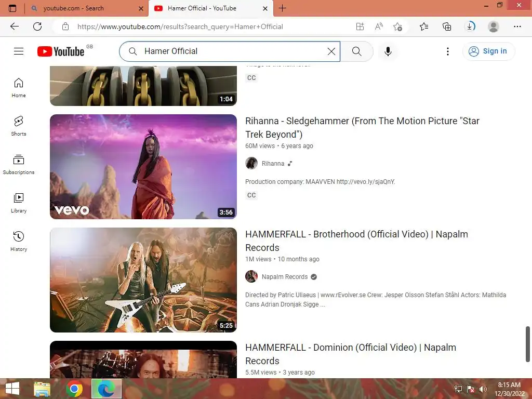Screen dimensions: 532x399
Task: Clear the search box with the X
Action: point(331,51)
